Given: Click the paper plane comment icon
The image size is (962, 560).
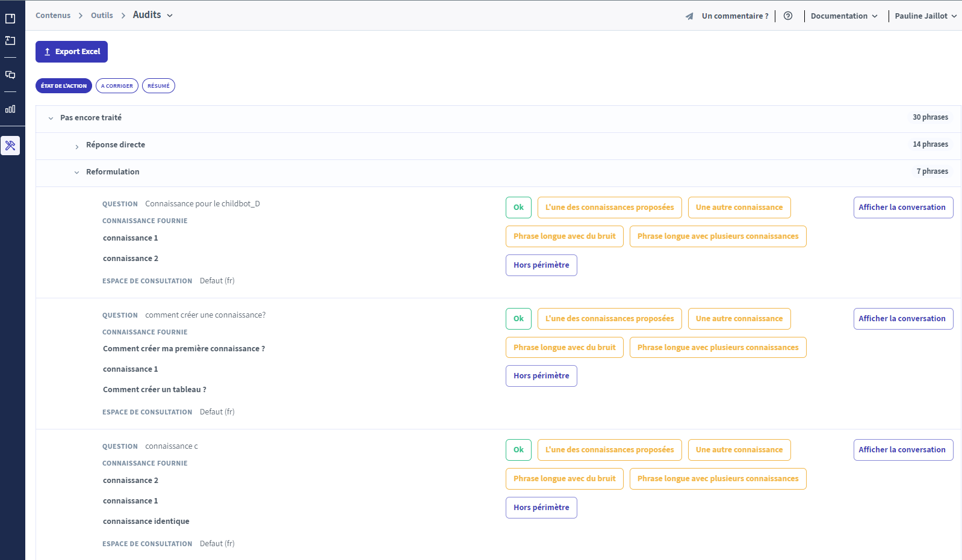Looking at the screenshot, I should coord(689,16).
